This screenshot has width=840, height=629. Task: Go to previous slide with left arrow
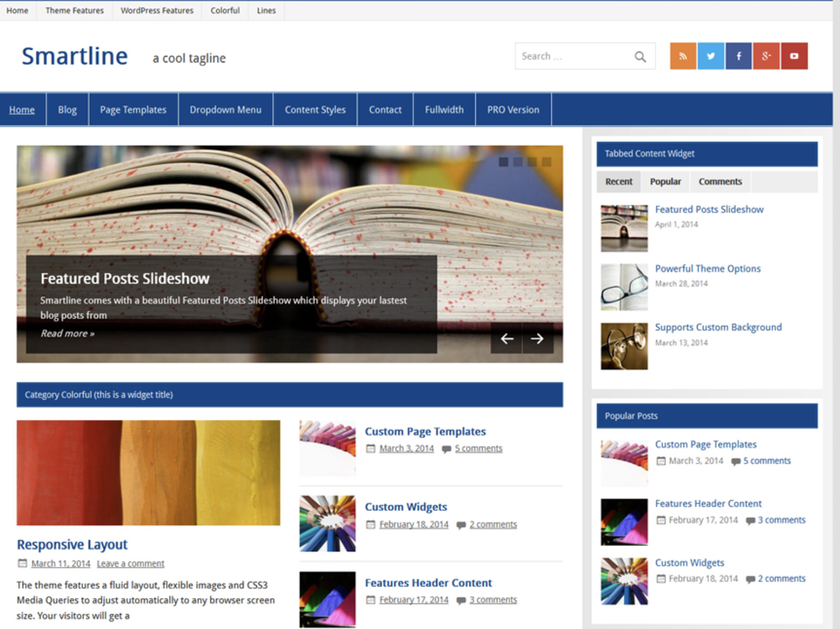pos(507,339)
